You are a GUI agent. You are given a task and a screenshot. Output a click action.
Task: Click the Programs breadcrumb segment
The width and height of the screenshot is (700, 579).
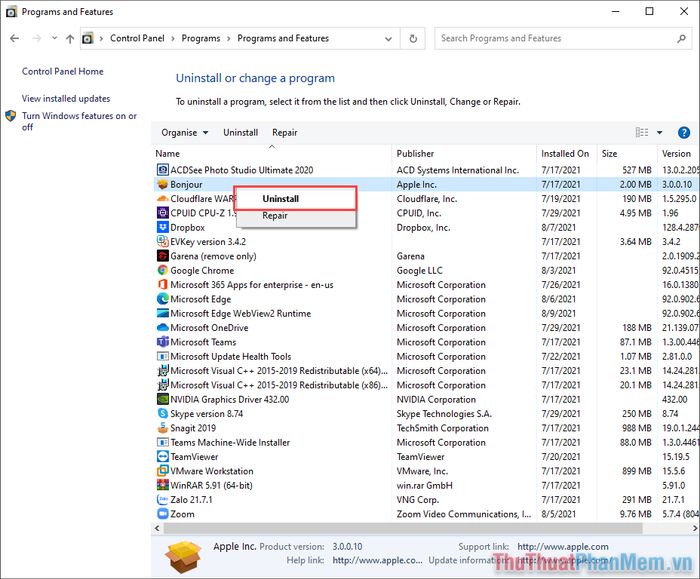point(201,38)
